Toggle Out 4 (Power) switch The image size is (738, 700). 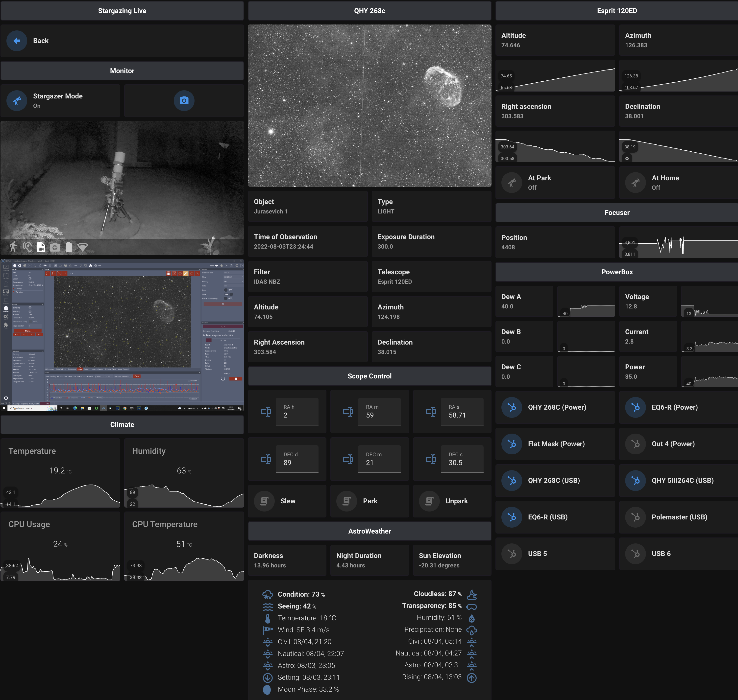[x=635, y=444]
